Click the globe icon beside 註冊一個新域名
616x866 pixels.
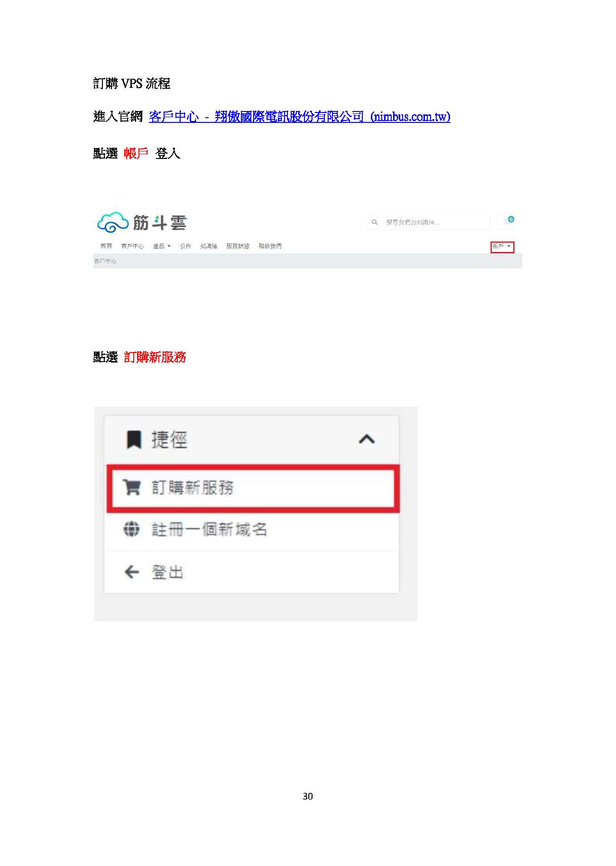point(131,529)
